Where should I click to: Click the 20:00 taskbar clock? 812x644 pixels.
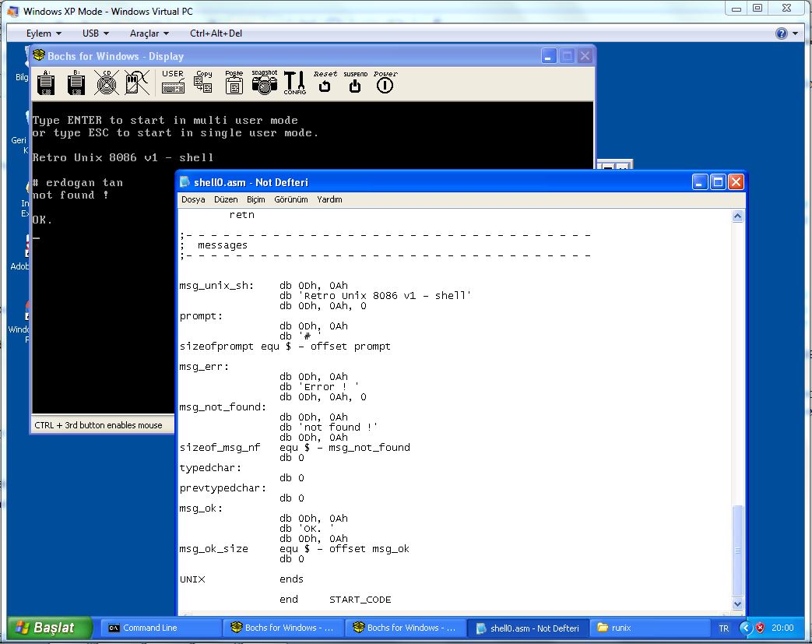(x=782, y=628)
